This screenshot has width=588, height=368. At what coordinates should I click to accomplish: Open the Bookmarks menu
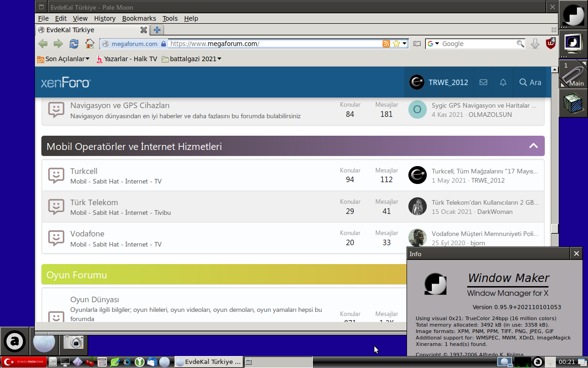pos(139,18)
